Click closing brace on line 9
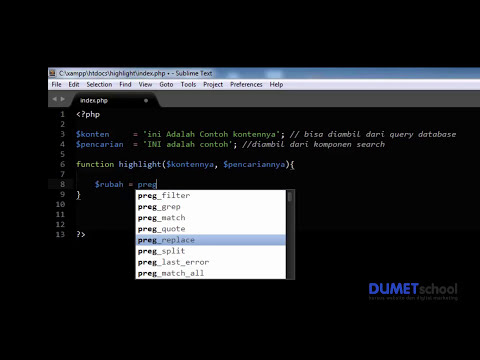The height and width of the screenshot is (360, 480). [78, 195]
